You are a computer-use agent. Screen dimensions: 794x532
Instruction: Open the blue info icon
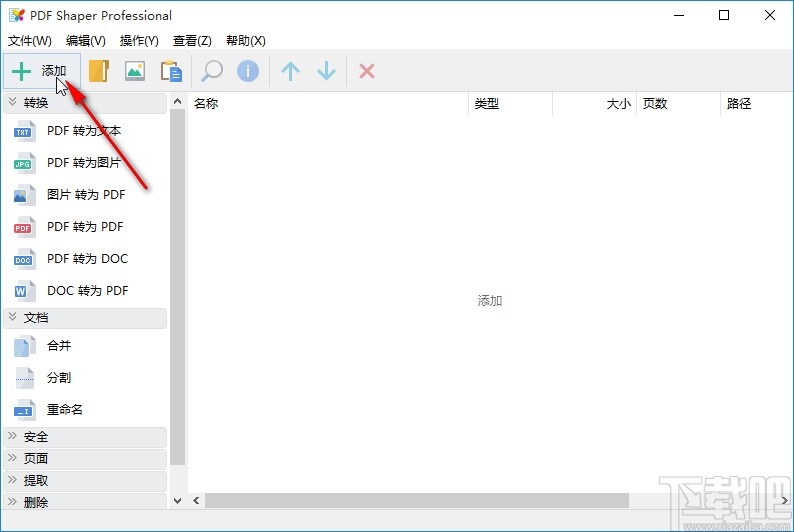(x=248, y=71)
